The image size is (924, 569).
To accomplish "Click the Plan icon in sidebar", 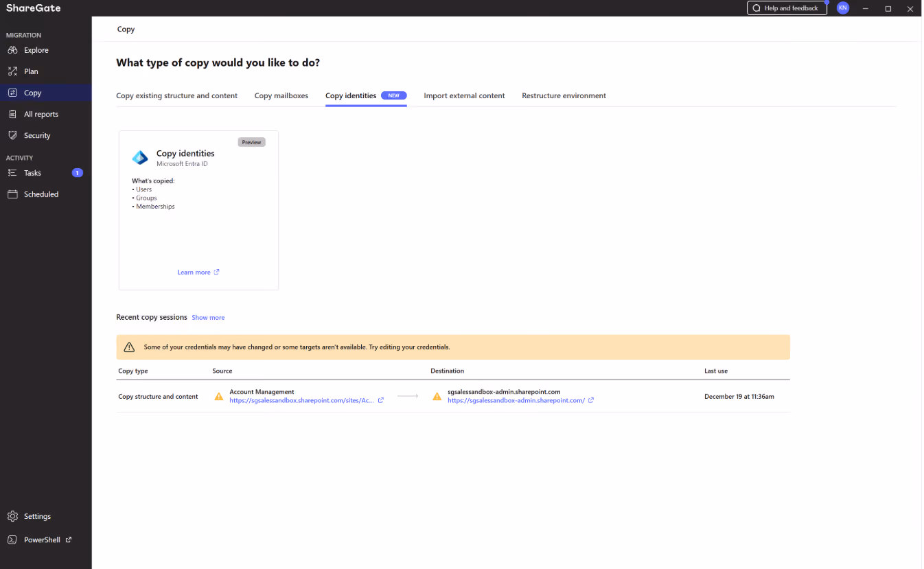I will (x=12, y=71).
